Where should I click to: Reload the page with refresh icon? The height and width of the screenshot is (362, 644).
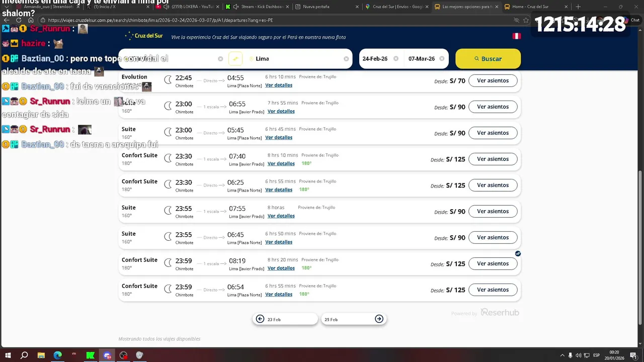(x=19, y=20)
